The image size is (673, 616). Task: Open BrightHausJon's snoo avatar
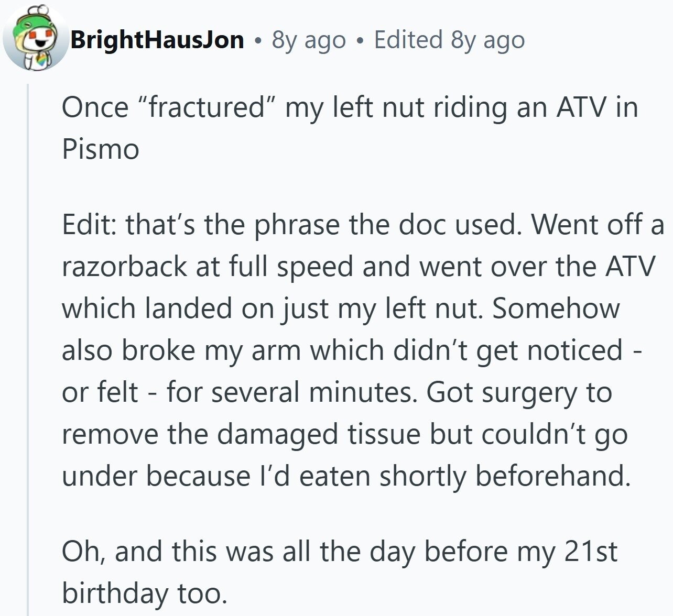pos(35,38)
